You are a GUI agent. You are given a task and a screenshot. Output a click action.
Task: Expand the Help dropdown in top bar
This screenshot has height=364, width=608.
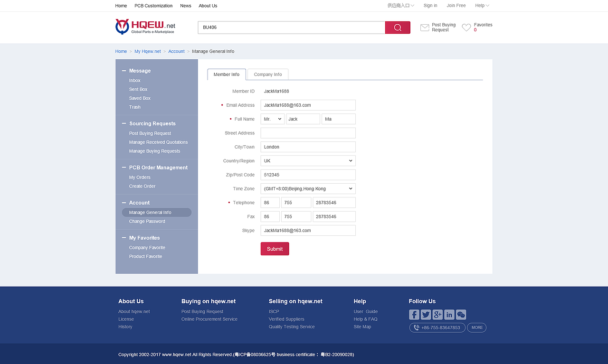(482, 6)
